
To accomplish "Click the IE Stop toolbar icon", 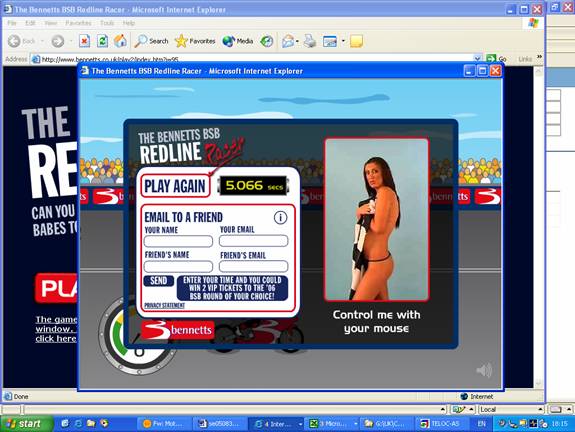I will 84,41.
